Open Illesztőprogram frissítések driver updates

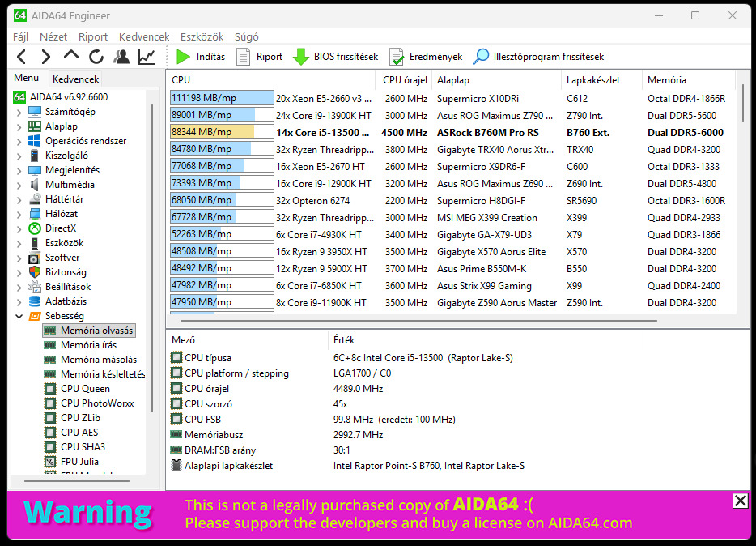click(538, 57)
